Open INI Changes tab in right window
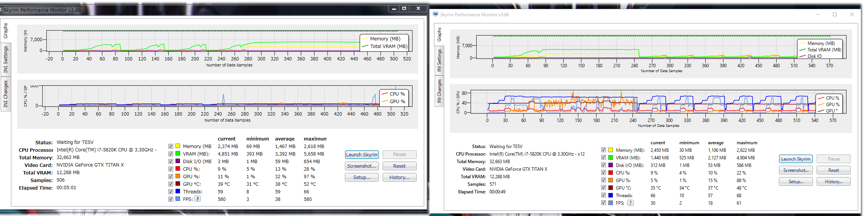The height and width of the screenshot is (216, 868). 439,91
